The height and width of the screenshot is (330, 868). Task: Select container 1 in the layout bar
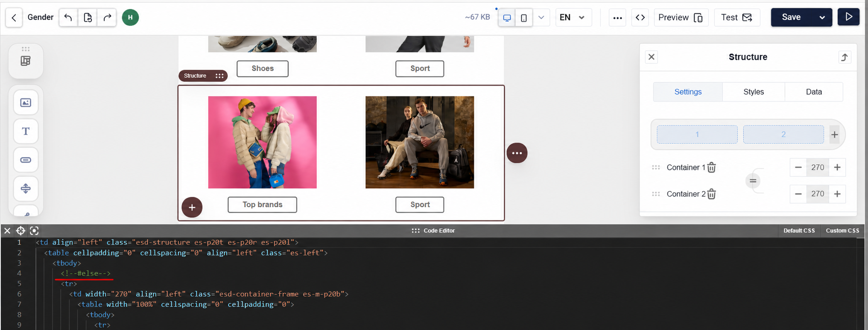coord(697,134)
